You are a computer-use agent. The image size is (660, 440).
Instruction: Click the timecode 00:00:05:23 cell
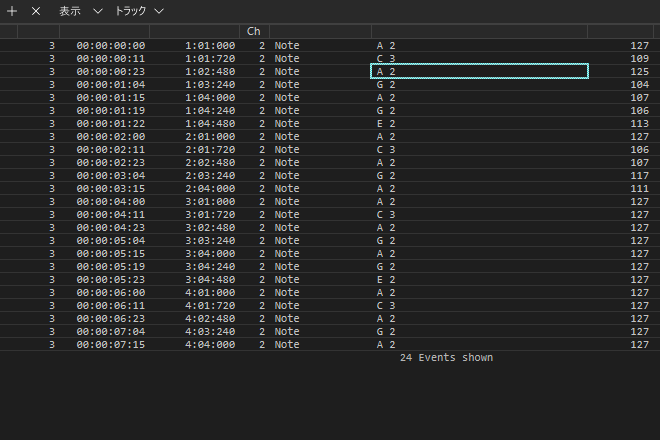[110, 279]
